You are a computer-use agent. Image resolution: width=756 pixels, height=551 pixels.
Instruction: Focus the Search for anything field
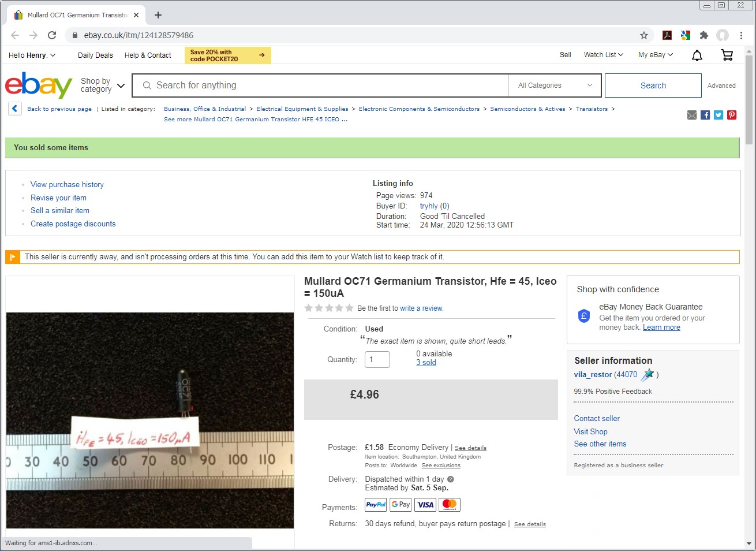tap(320, 85)
